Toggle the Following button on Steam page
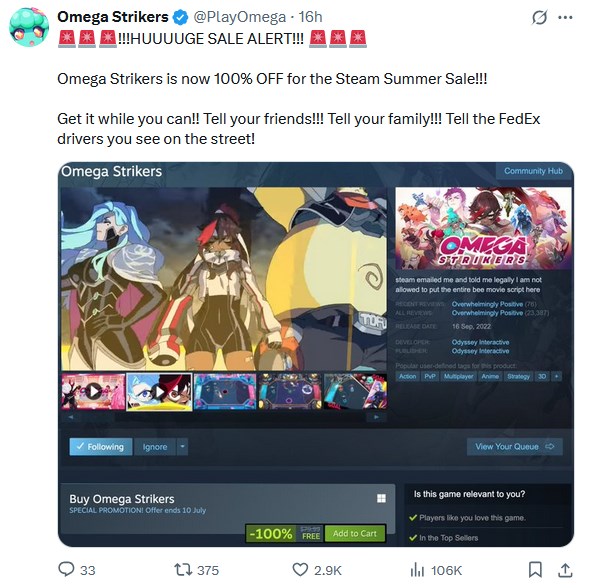 [101, 447]
